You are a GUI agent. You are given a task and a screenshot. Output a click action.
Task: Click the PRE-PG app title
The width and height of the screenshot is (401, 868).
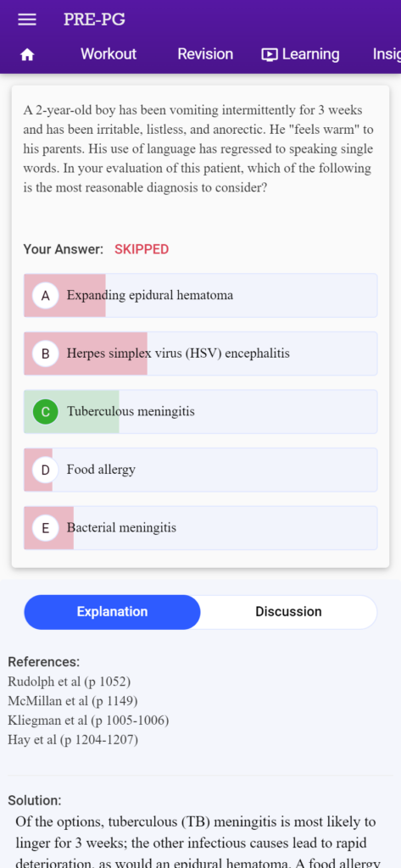click(94, 19)
